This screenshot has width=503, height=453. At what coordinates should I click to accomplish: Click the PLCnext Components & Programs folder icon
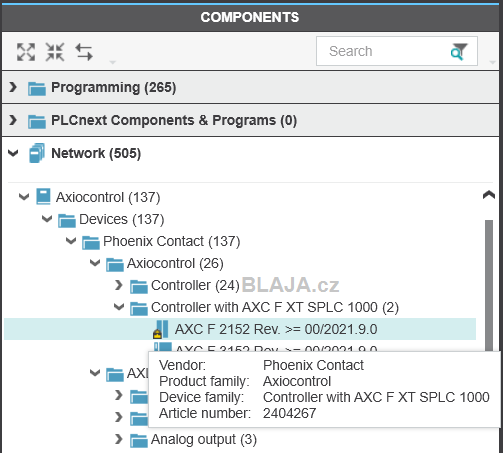point(37,121)
